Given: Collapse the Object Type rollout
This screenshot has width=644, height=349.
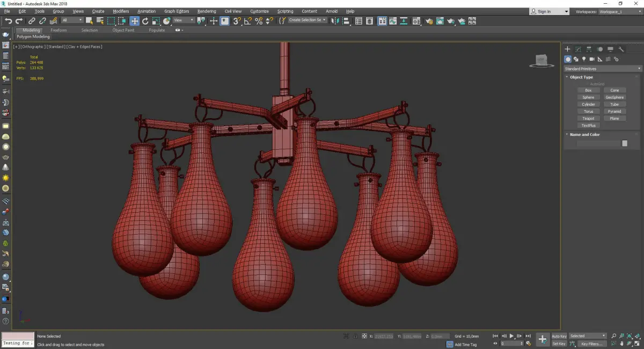Looking at the screenshot, I should pyautogui.click(x=581, y=77).
